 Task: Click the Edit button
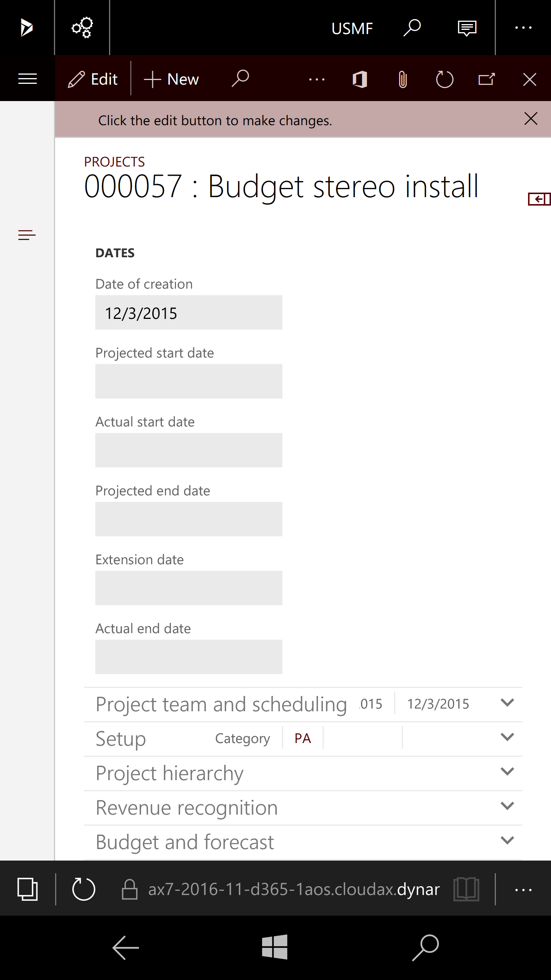point(93,79)
